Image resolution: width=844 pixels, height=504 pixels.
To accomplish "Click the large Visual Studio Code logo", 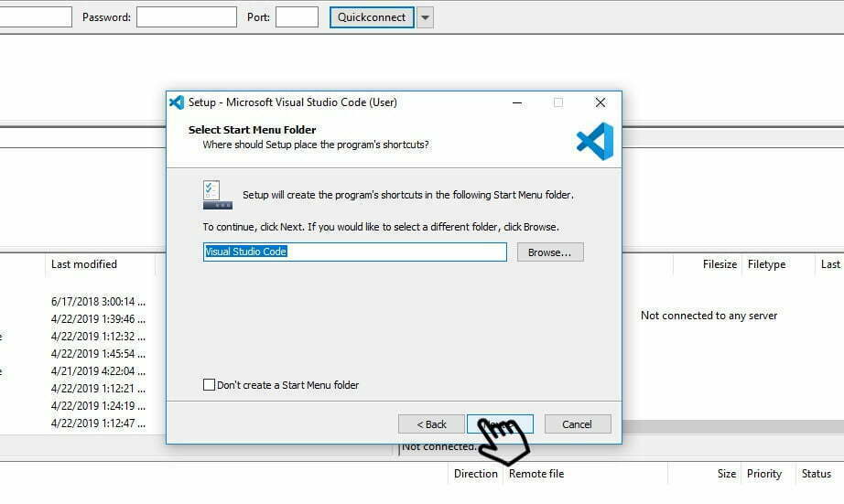I will [x=594, y=142].
